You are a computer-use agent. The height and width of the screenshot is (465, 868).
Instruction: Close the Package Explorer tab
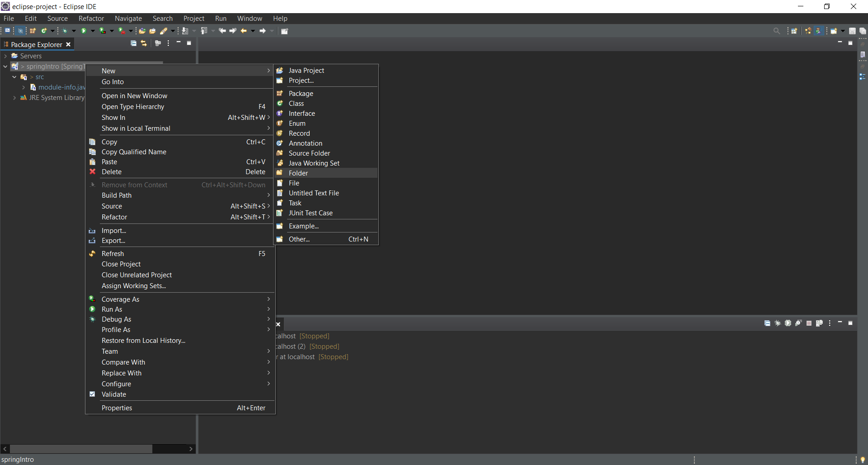coord(68,44)
